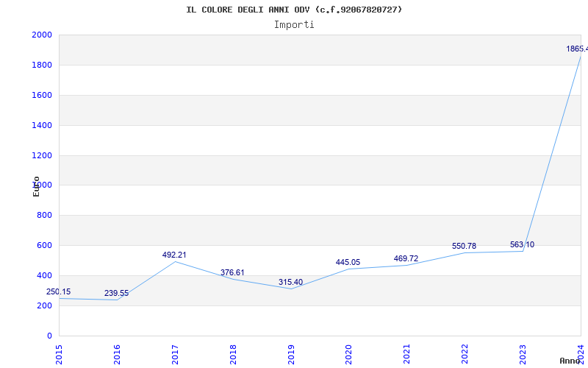Click the 2023 x-axis label

click(x=523, y=354)
